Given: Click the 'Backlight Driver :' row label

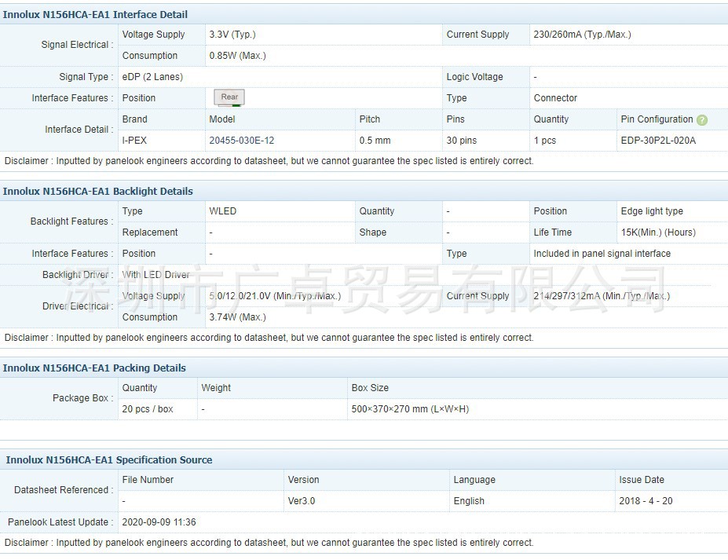Looking at the screenshot, I should point(78,275).
